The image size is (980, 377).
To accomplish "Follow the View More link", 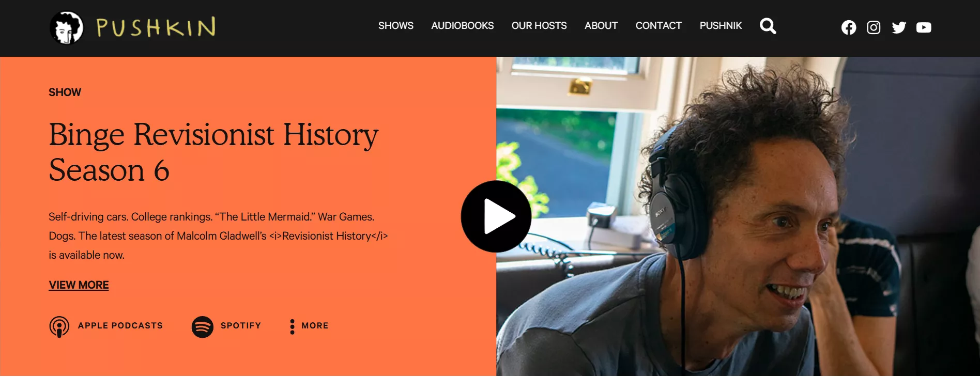I will coord(79,285).
